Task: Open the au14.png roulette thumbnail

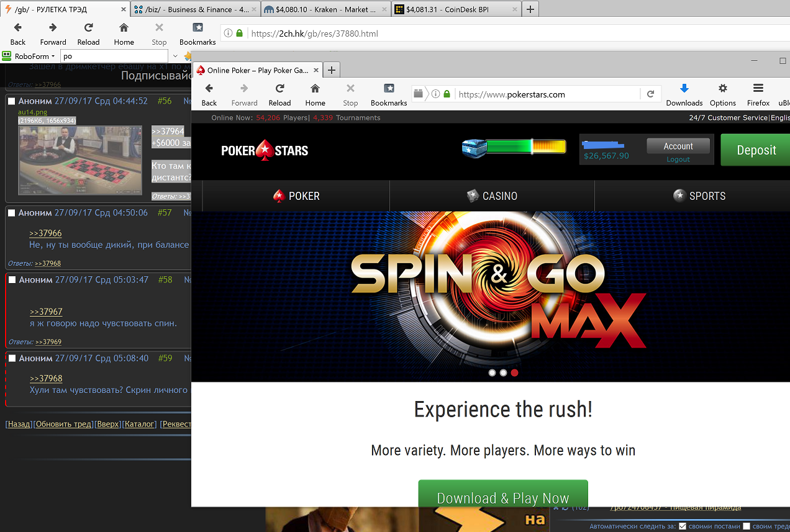Action: click(71, 160)
